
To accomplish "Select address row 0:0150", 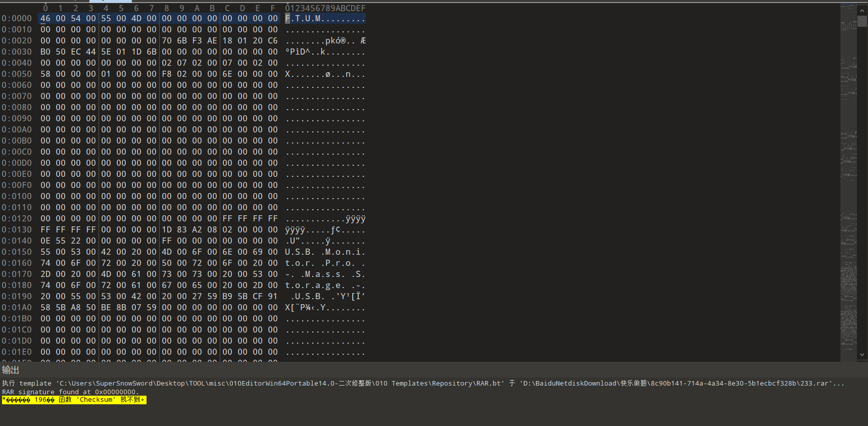I will pos(17,252).
